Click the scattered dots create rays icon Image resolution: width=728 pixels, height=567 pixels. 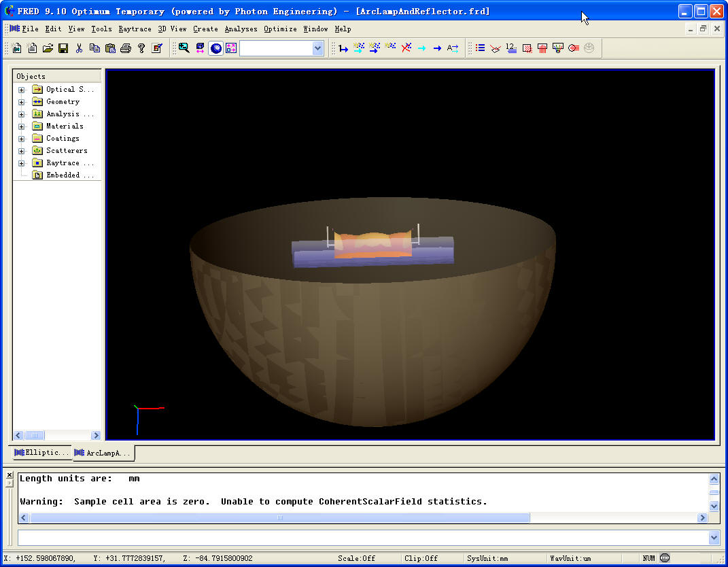click(390, 48)
